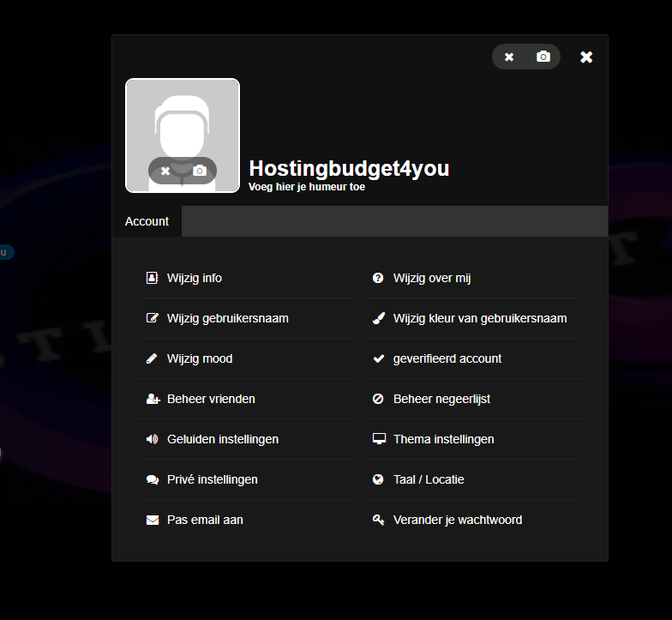Remove cover image with the top X icon
The width and height of the screenshot is (672, 620).
pyautogui.click(x=509, y=57)
